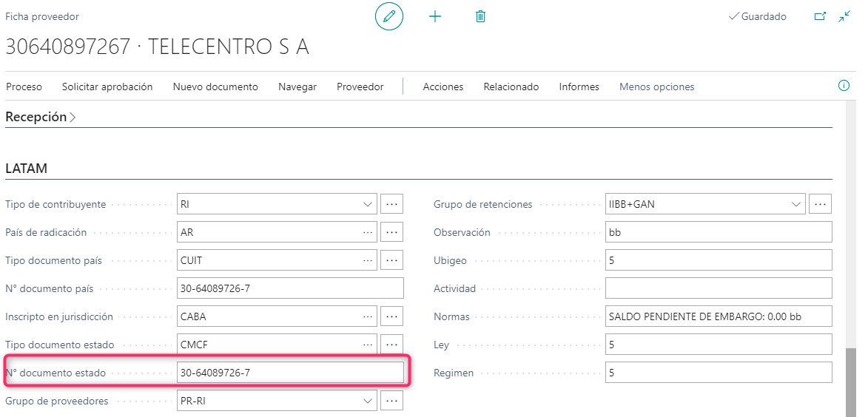Screen dimensions: 868x417
Task: Expand the Recepción section
Action: [41, 118]
